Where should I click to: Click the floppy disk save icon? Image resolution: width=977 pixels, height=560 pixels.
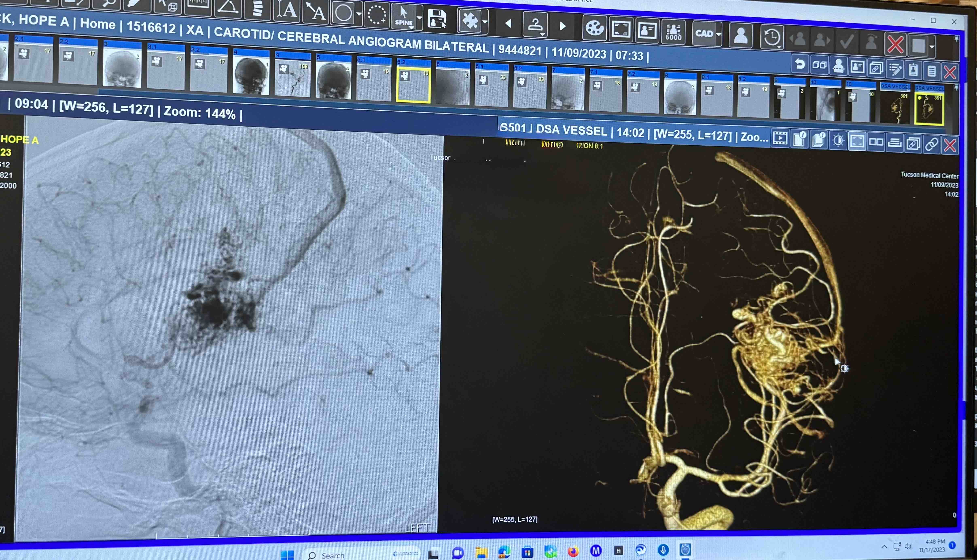coord(437,19)
